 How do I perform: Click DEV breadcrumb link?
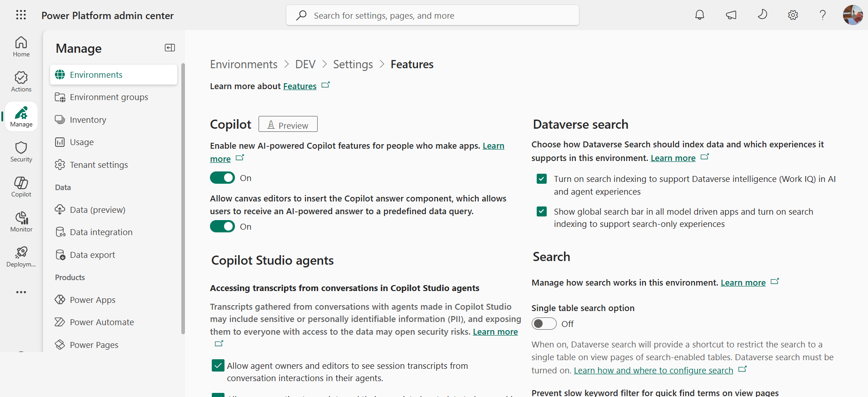pos(305,64)
